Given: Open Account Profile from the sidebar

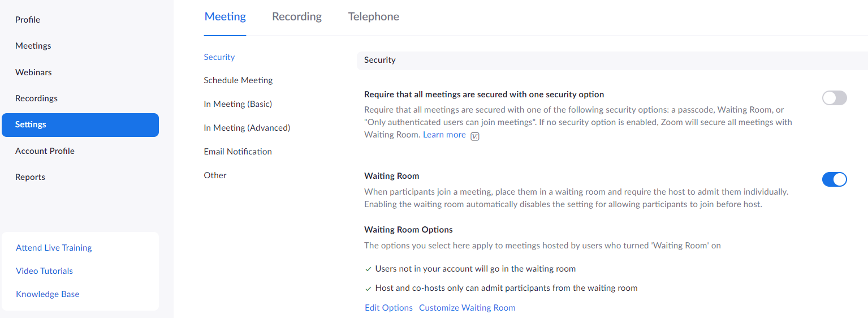Looking at the screenshot, I should point(45,151).
